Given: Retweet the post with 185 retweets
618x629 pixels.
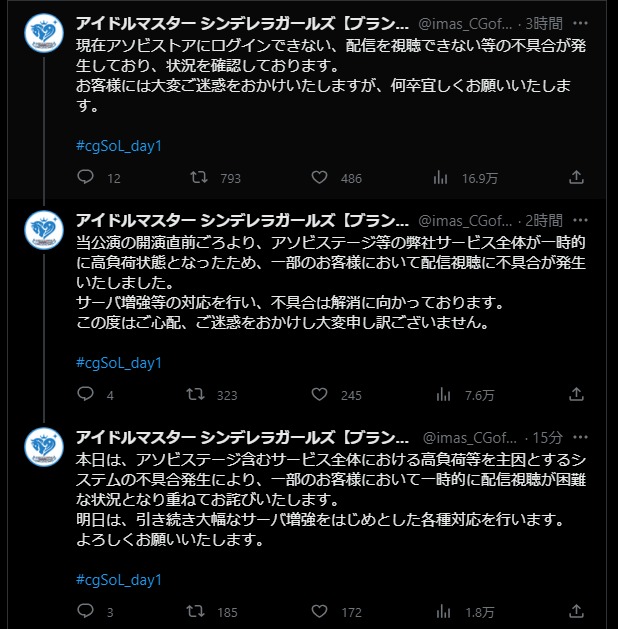Looking at the screenshot, I should [195, 611].
